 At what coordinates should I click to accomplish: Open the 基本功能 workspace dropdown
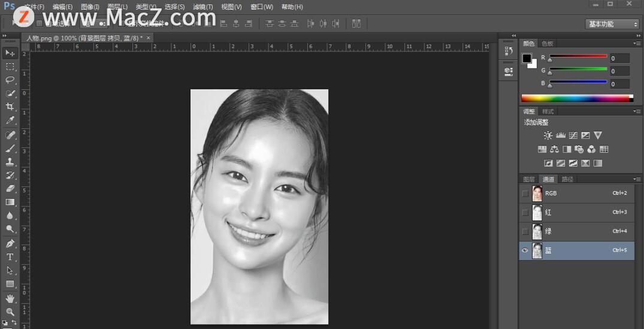[x=612, y=24]
